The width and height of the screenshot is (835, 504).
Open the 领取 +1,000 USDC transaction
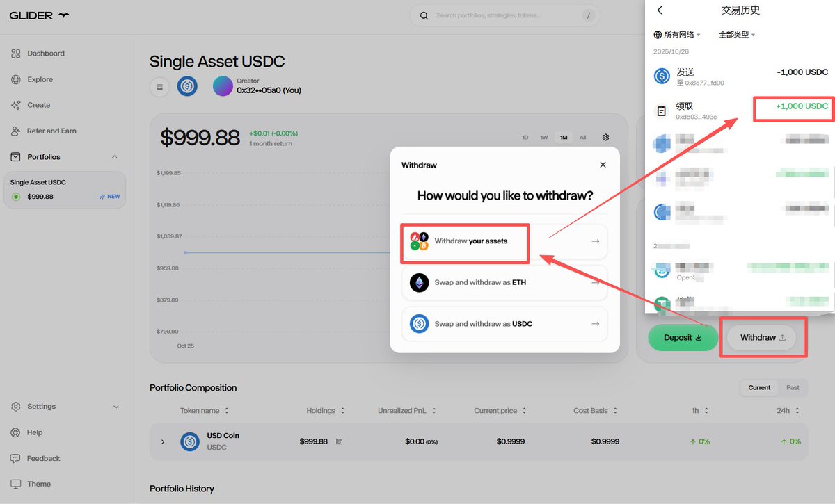(740, 111)
